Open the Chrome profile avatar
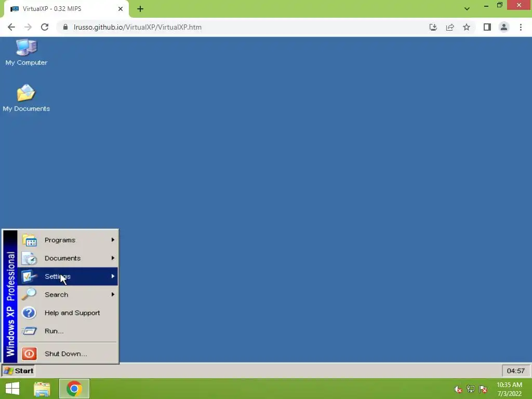The width and height of the screenshot is (532, 399). tap(504, 27)
